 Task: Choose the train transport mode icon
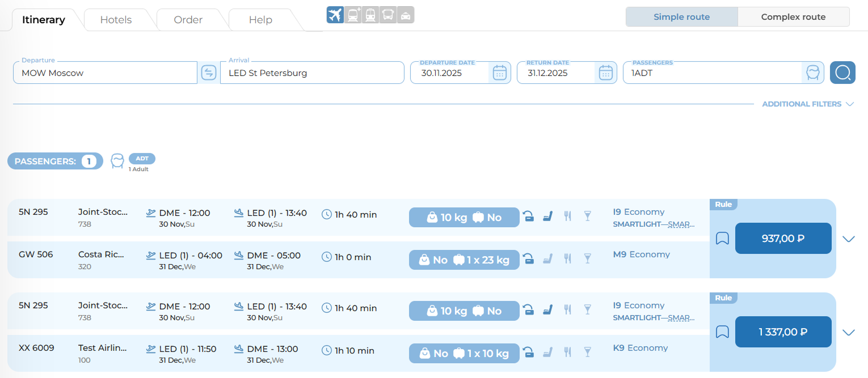tap(370, 15)
